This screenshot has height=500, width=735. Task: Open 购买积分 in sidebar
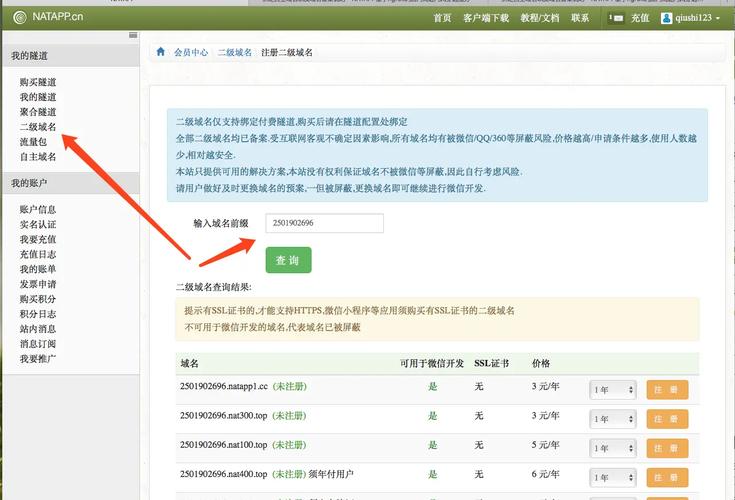[x=38, y=299]
